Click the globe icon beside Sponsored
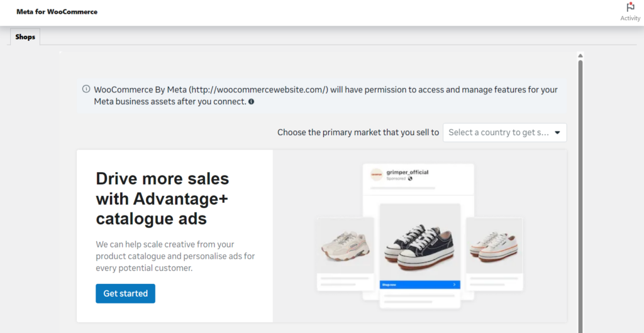This screenshot has height=333, width=644. 410,179
